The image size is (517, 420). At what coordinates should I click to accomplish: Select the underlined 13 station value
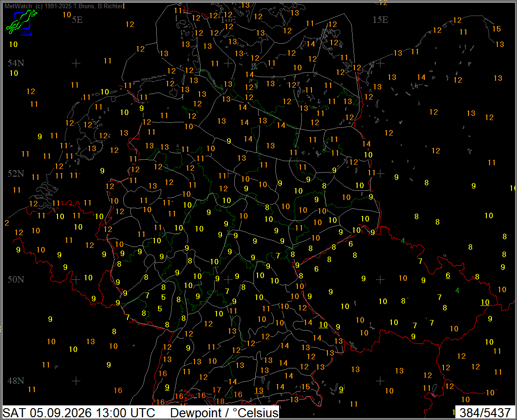pyautogui.click(x=259, y=390)
